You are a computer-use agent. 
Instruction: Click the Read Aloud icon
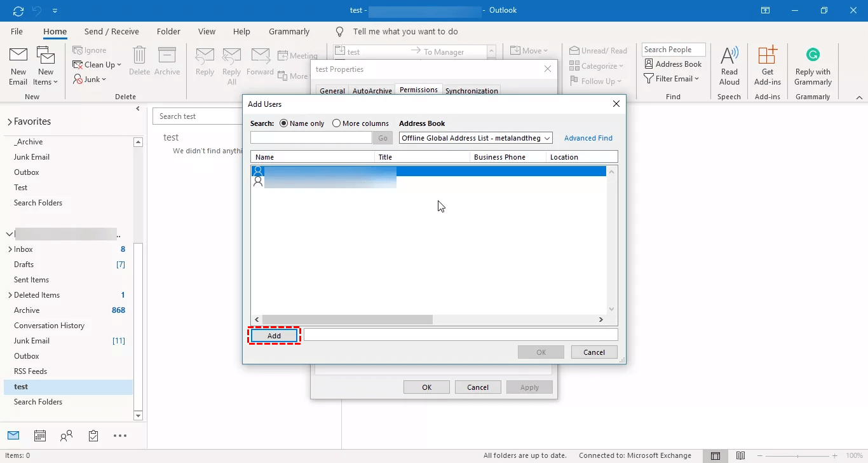pos(729,66)
